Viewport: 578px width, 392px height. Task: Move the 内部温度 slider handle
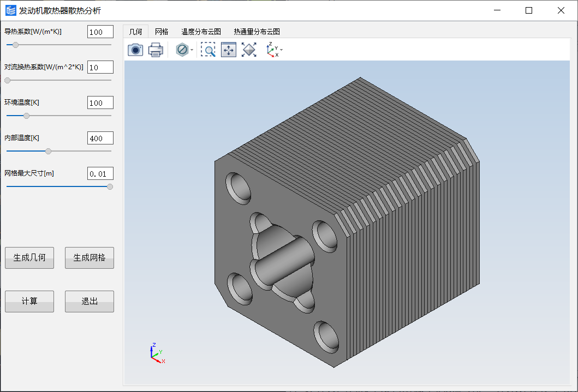click(x=48, y=151)
